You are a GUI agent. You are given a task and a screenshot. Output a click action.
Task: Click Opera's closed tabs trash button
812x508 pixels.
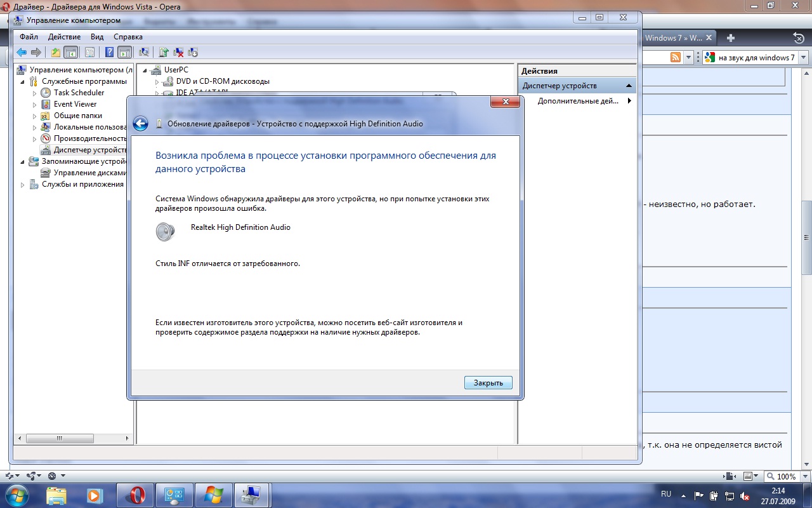pos(799,37)
